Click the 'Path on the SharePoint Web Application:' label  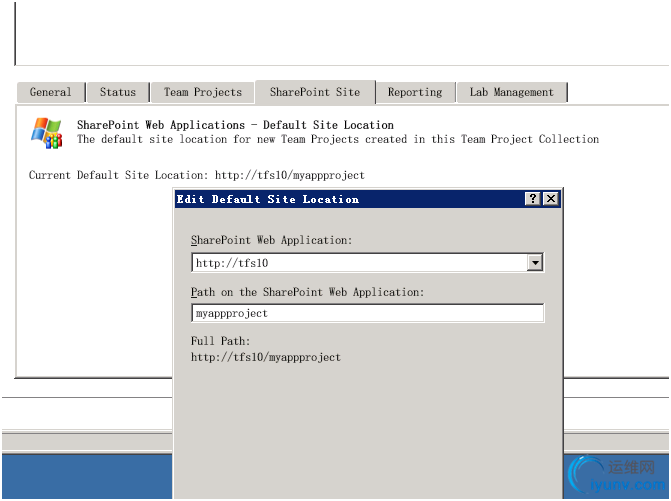pyautogui.click(x=307, y=292)
